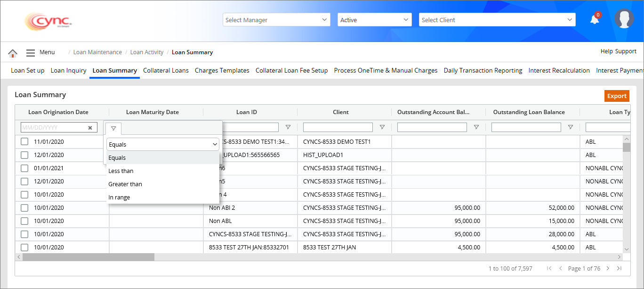644x289 pixels.
Task: Click the user profile avatar
Action: click(624, 18)
